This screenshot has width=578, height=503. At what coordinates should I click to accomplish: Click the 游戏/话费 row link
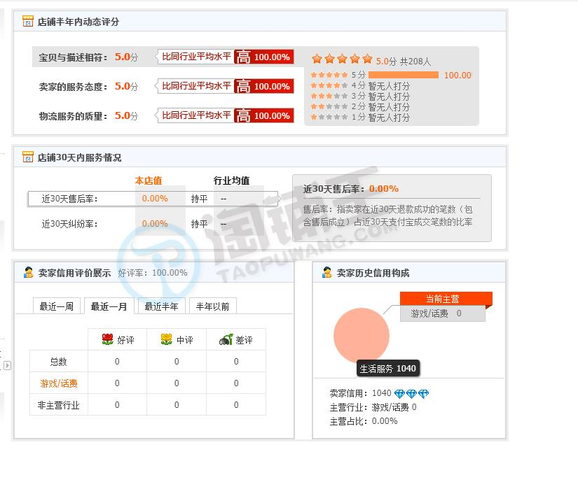point(59,384)
